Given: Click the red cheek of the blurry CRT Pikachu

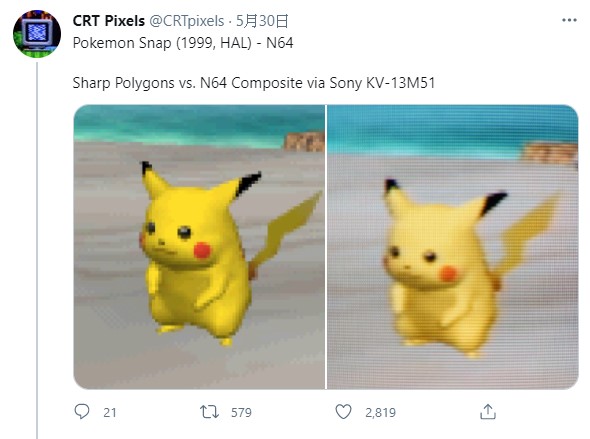Looking at the screenshot, I should click(x=448, y=273).
